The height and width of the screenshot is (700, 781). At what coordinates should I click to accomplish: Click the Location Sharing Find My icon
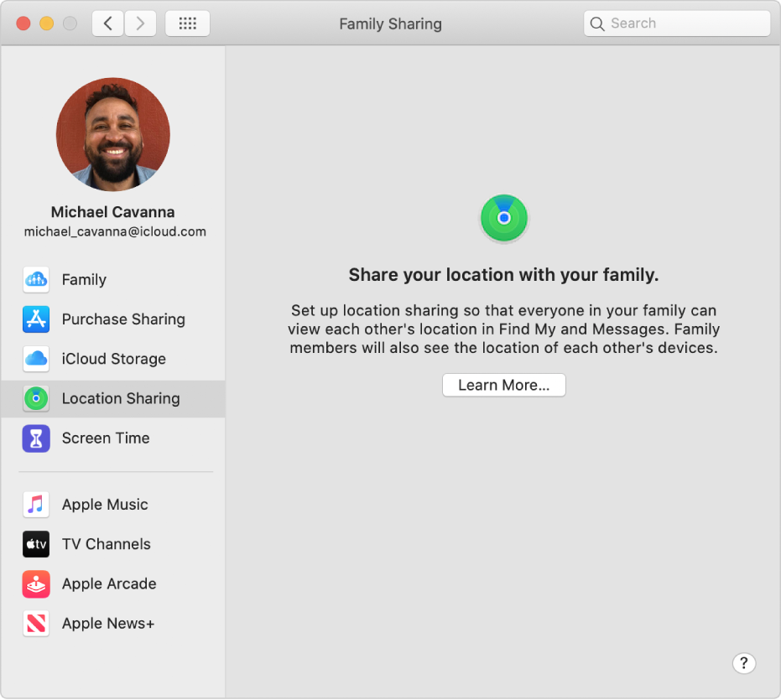tap(36, 398)
